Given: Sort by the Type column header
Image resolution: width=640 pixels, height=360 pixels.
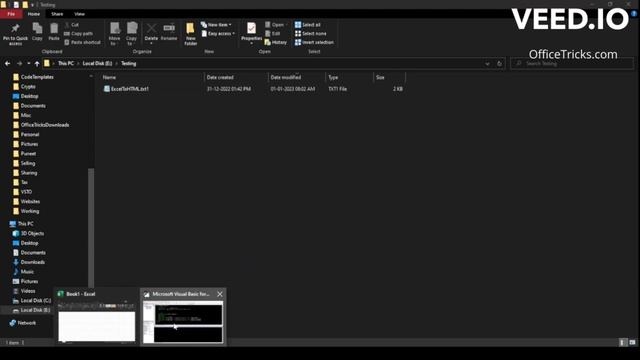Looking at the screenshot, I should 349,77.
